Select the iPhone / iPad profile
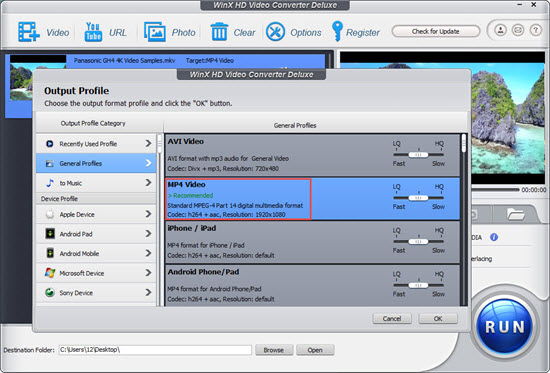 [312, 242]
